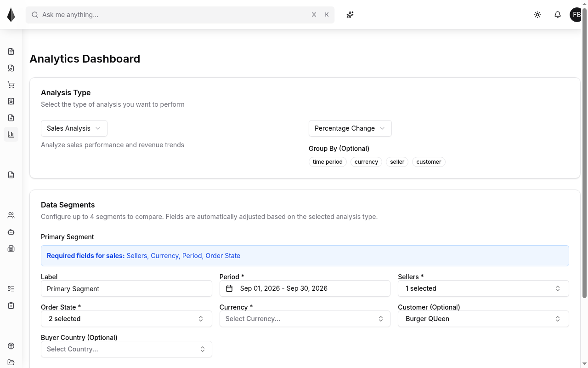Click the app logo icon
The width and height of the screenshot is (588, 368).
pos(11,15)
